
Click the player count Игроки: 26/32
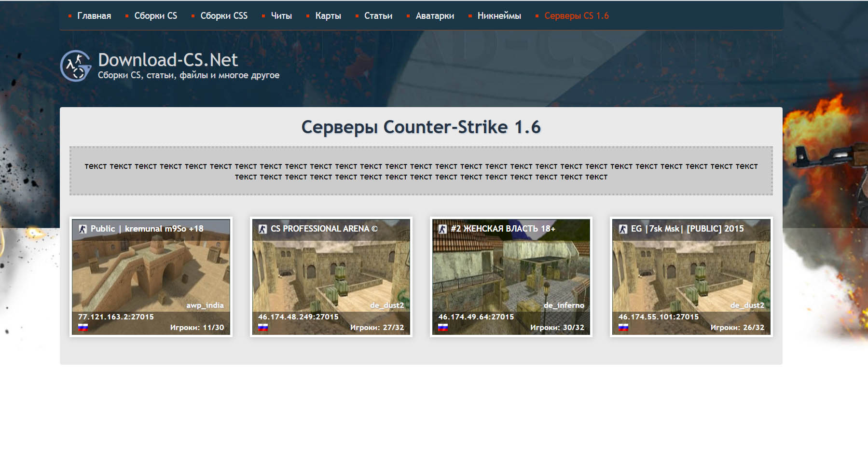tap(737, 328)
